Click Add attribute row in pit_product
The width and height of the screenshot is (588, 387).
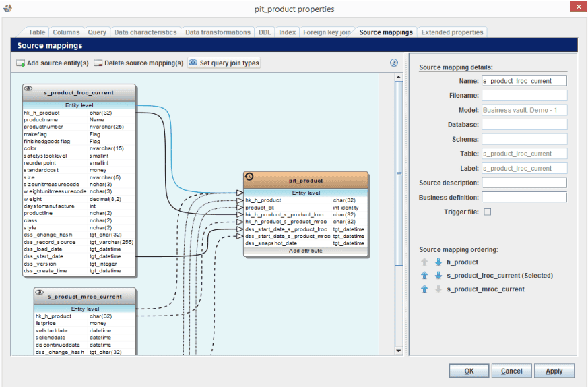click(305, 251)
